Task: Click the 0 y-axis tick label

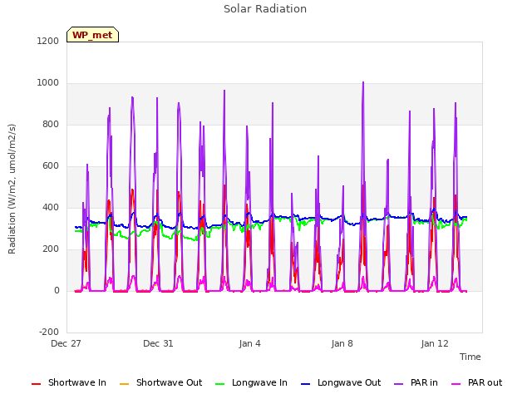Action: pyautogui.click(x=57, y=290)
